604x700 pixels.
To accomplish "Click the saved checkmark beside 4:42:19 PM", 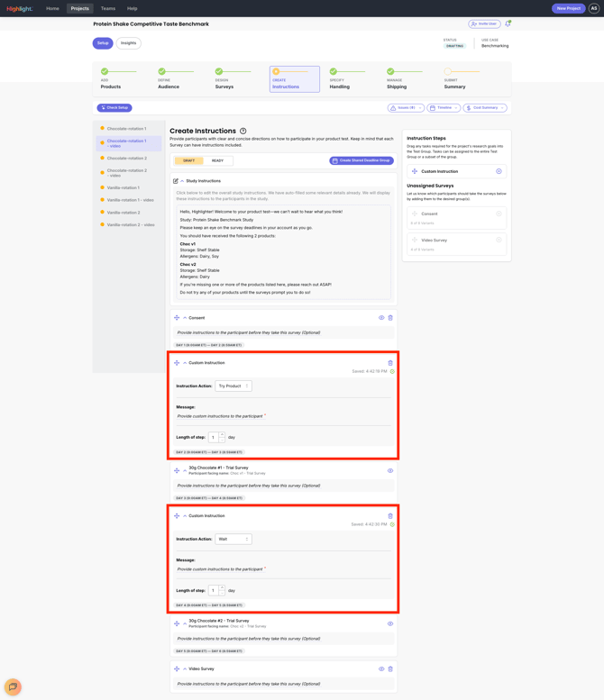I will point(392,371).
